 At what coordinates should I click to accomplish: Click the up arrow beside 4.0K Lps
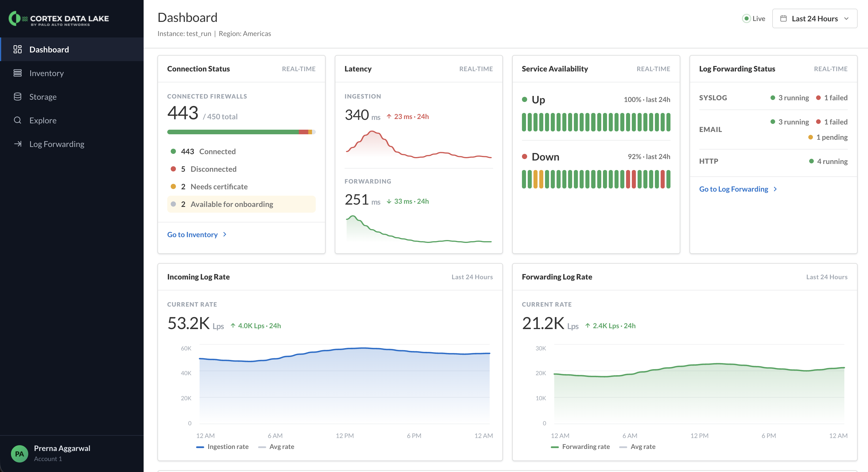click(233, 325)
